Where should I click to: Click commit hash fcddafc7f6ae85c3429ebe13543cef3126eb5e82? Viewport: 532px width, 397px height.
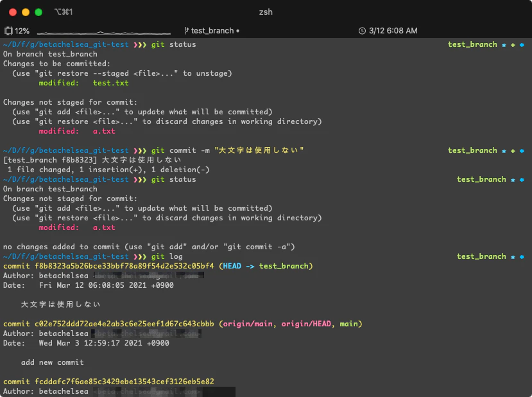pos(124,382)
